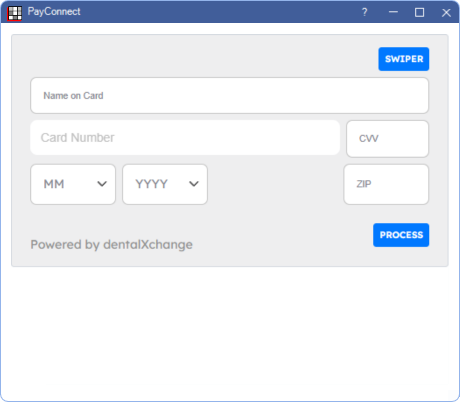This screenshot has width=460, height=403.
Task: Maximize the PayConnect window
Action: tap(419, 13)
